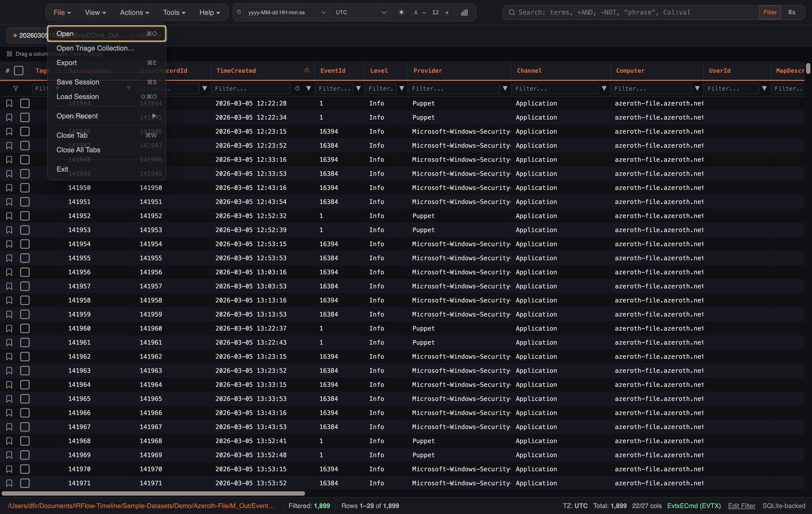Bookmark row 141950
Screen dimensions: 812x514
pyautogui.click(x=9, y=188)
